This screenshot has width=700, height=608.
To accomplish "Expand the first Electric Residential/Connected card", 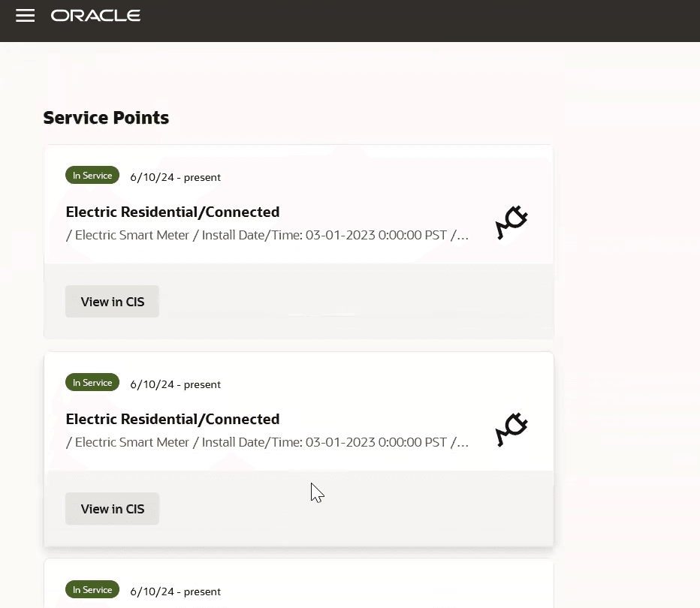I will point(172,212).
